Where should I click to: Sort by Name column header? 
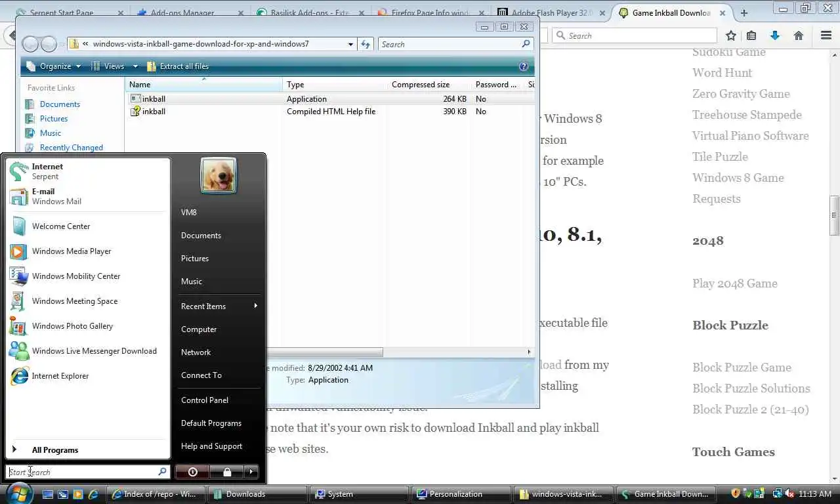tap(204, 85)
